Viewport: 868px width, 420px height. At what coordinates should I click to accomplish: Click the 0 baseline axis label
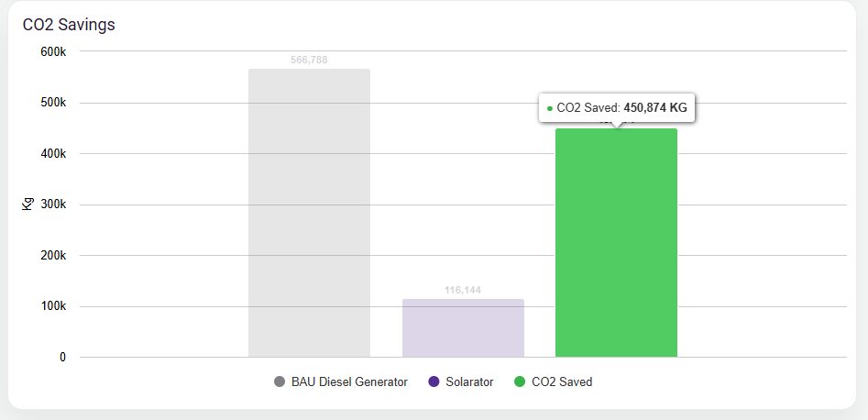62,357
